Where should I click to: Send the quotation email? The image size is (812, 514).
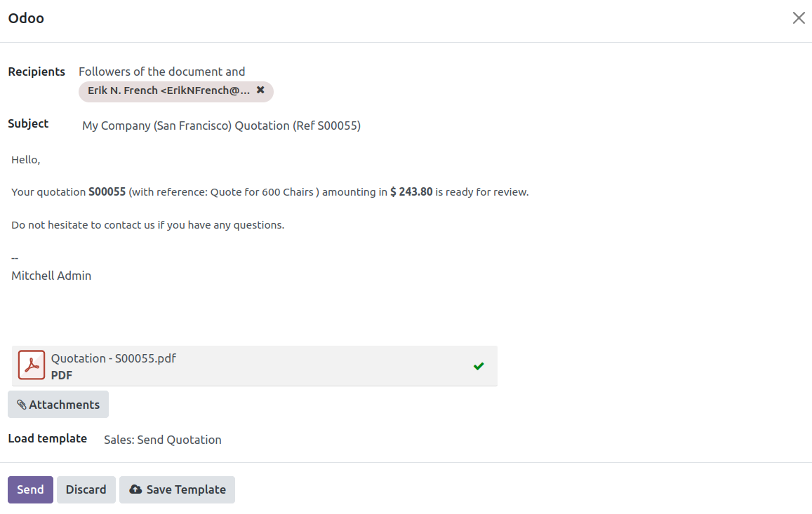click(x=30, y=489)
